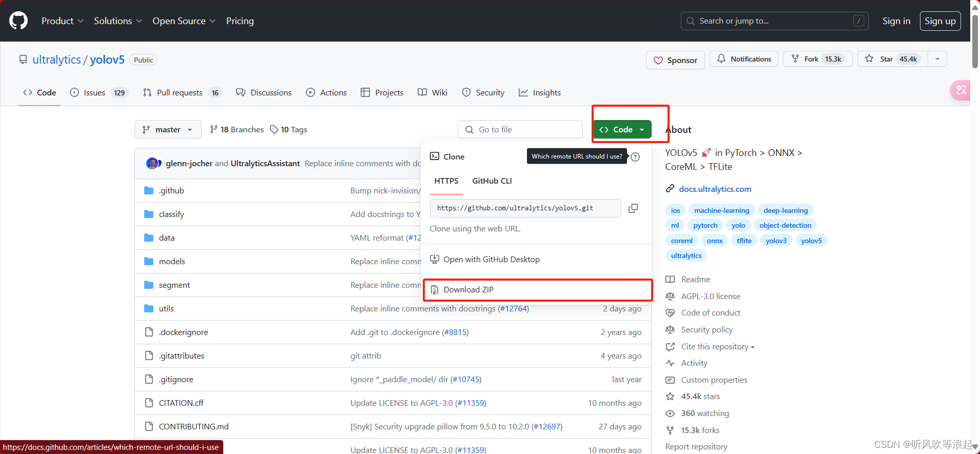Open the Open Source menu dropdown
Screen dimensions: 980x454
[184, 21]
